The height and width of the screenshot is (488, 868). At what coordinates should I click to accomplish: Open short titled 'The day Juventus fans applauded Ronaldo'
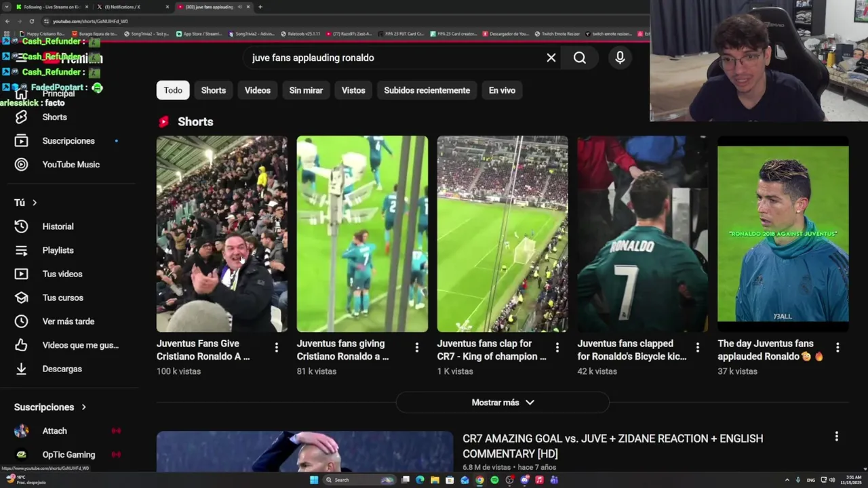point(770,350)
